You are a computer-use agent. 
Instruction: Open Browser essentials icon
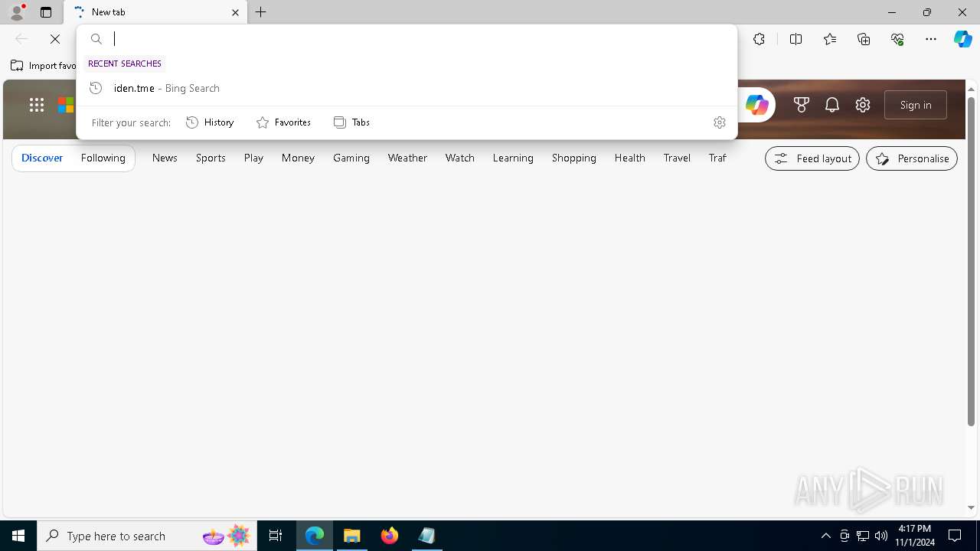[x=897, y=39]
